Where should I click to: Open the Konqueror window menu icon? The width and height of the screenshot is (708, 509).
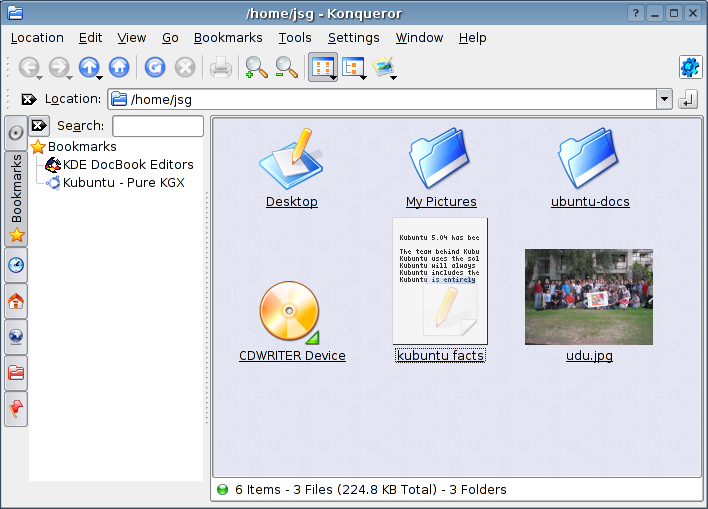15,13
